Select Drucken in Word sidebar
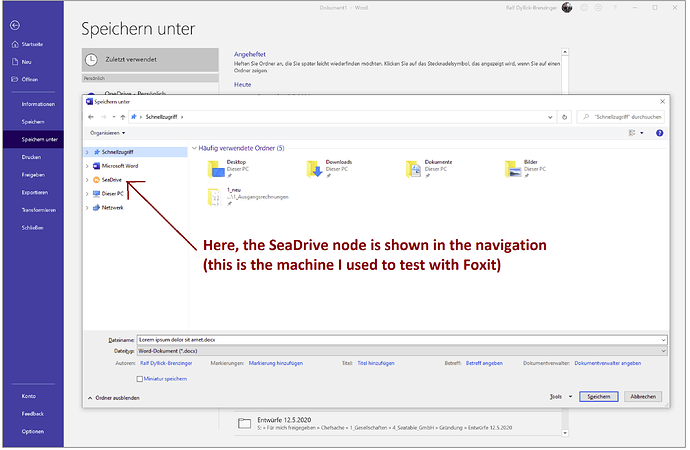Image resolution: width=690 pixels, height=450 pixels. [x=31, y=157]
